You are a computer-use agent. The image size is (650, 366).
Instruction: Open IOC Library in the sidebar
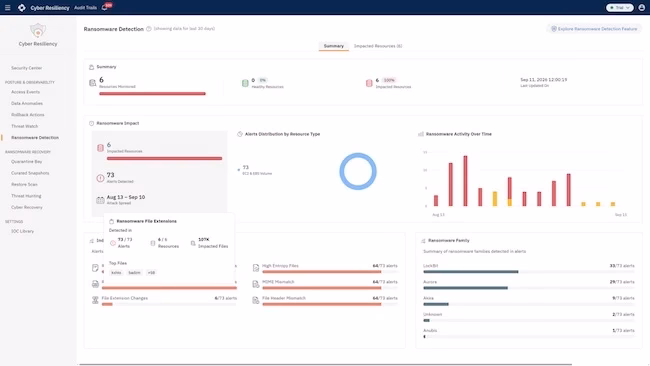click(x=22, y=231)
